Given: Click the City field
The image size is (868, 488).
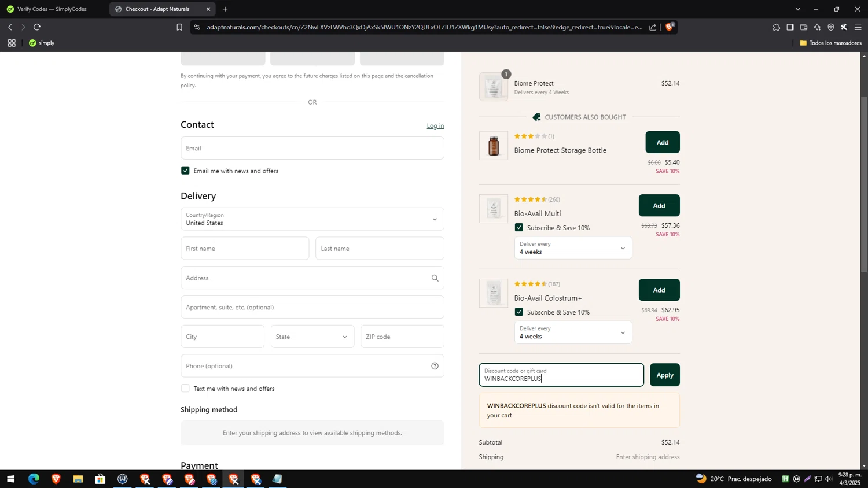Looking at the screenshot, I should click(222, 337).
